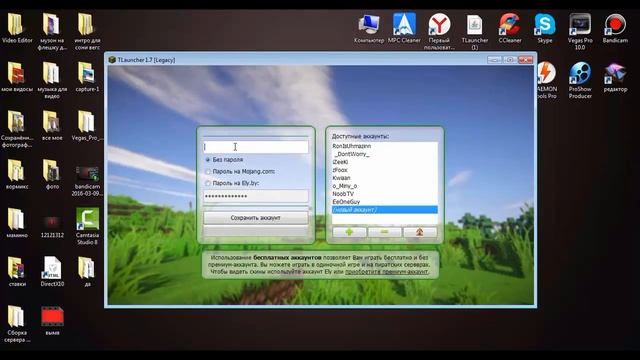The width and height of the screenshot is (640, 360).
Task: Open the 'музыка для видео' folder
Action: tap(52, 80)
